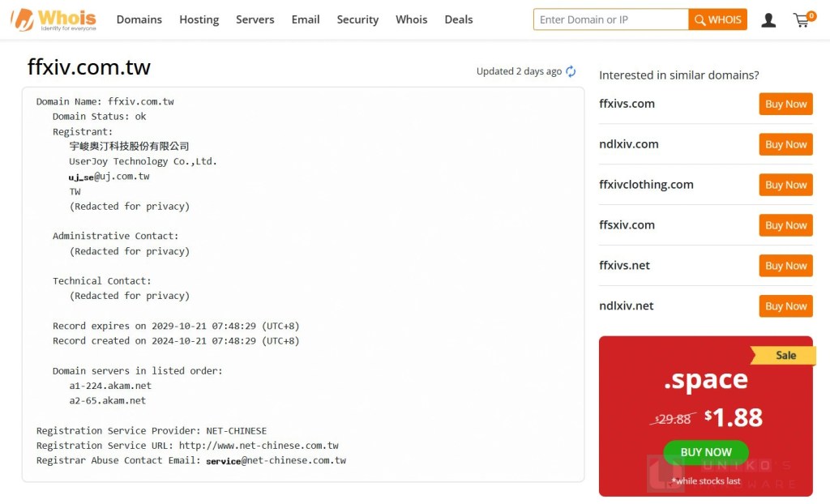Buy Now for ndlxiv.com
The height and width of the screenshot is (504, 830).
[x=785, y=144]
